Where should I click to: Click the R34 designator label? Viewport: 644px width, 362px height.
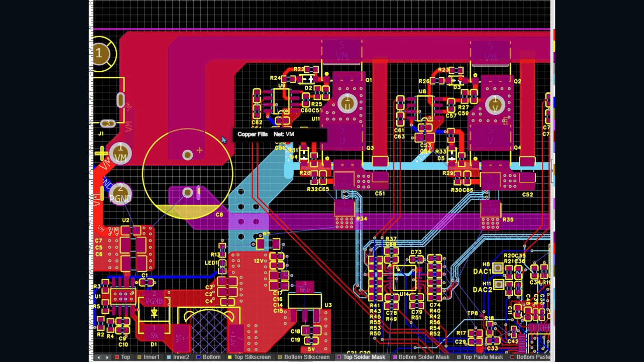pyautogui.click(x=362, y=219)
